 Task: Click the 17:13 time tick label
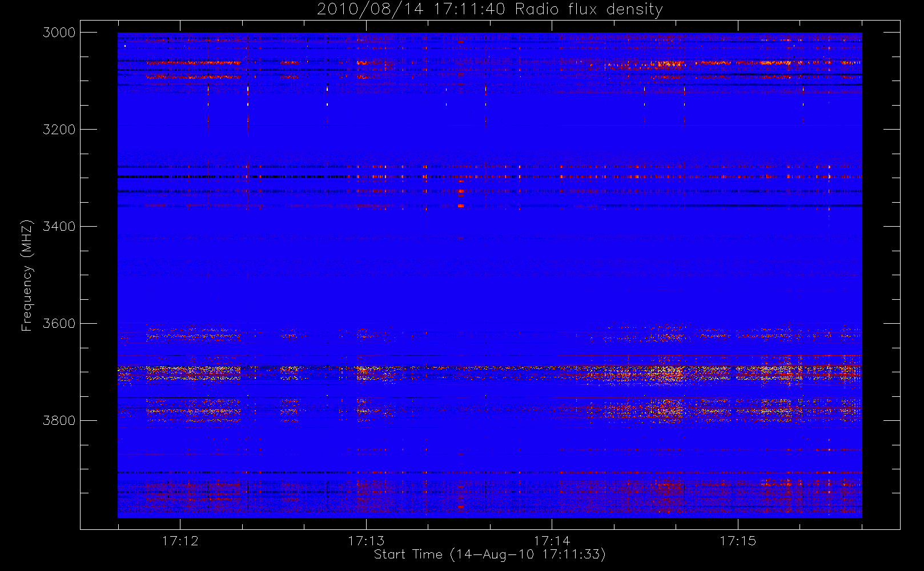click(366, 541)
